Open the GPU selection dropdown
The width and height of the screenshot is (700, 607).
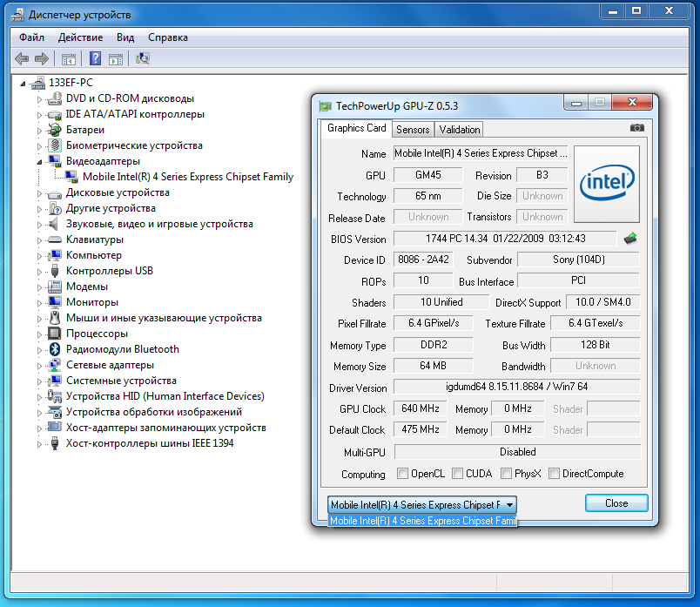(509, 504)
